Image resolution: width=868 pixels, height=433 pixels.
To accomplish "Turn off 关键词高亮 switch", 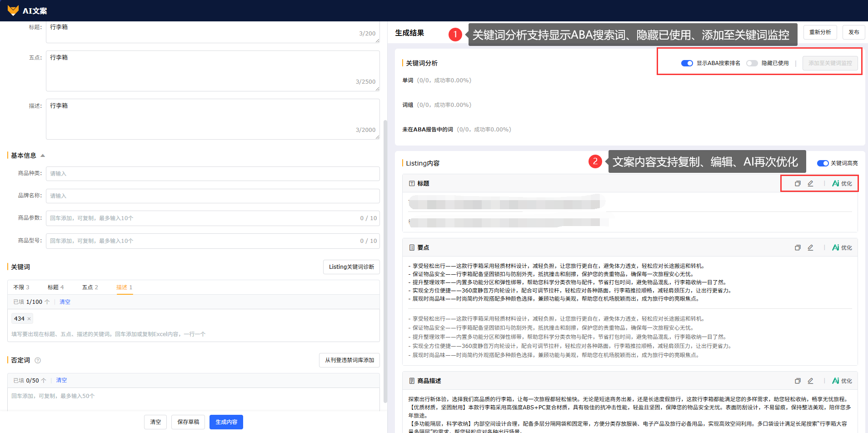I will tap(823, 163).
